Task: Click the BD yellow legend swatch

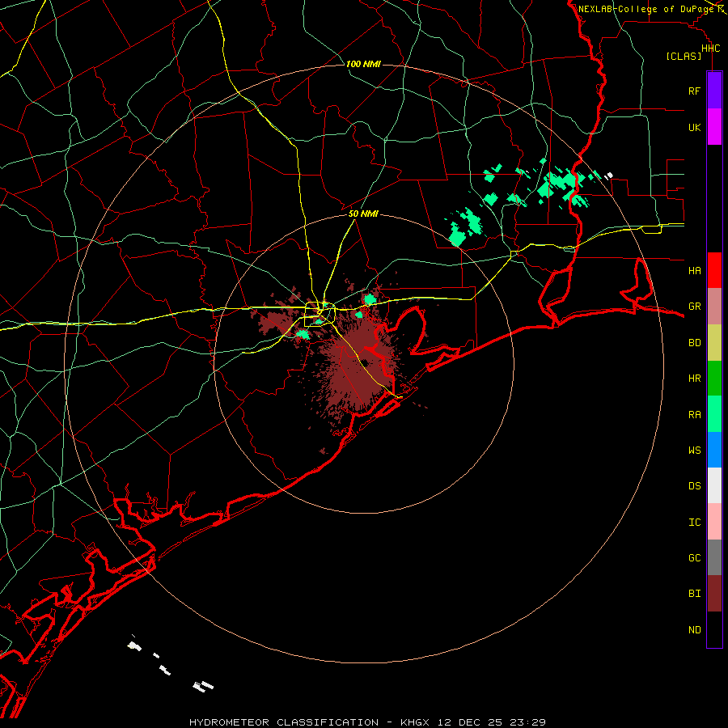Action: (714, 342)
